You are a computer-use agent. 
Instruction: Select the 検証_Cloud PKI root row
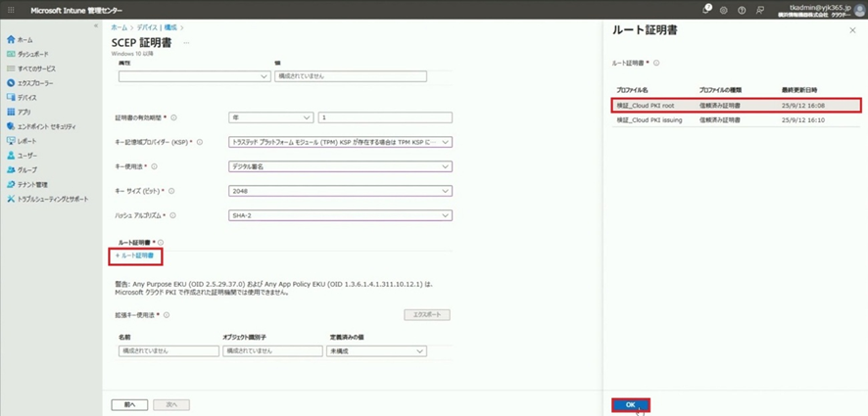735,105
